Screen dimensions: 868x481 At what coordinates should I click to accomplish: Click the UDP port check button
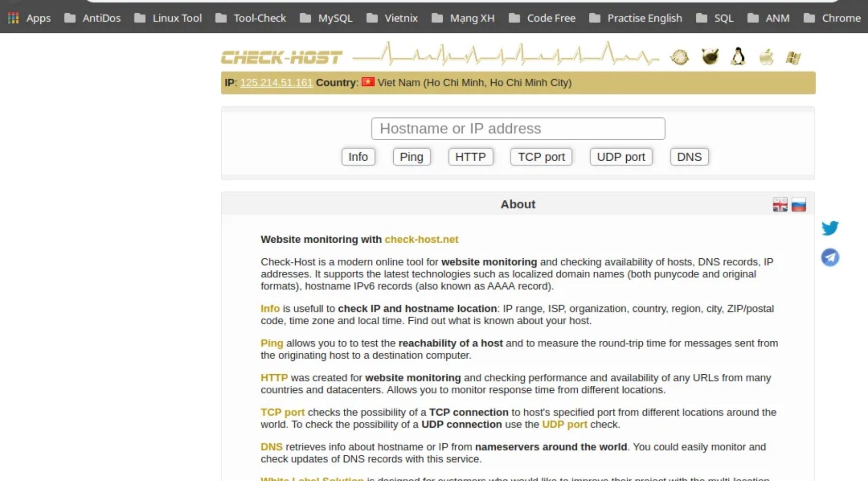[x=621, y=157]
